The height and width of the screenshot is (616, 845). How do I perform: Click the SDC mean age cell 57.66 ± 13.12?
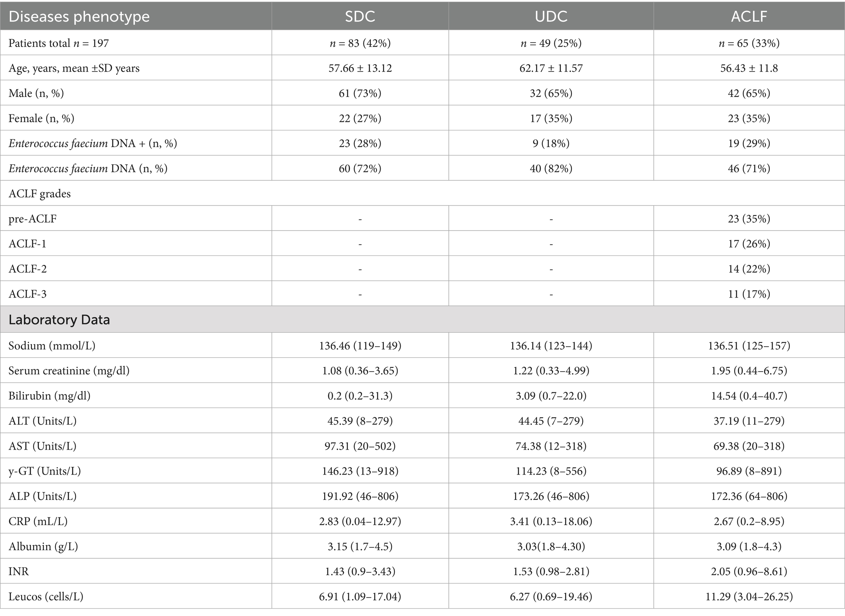[x=360, y=68]
